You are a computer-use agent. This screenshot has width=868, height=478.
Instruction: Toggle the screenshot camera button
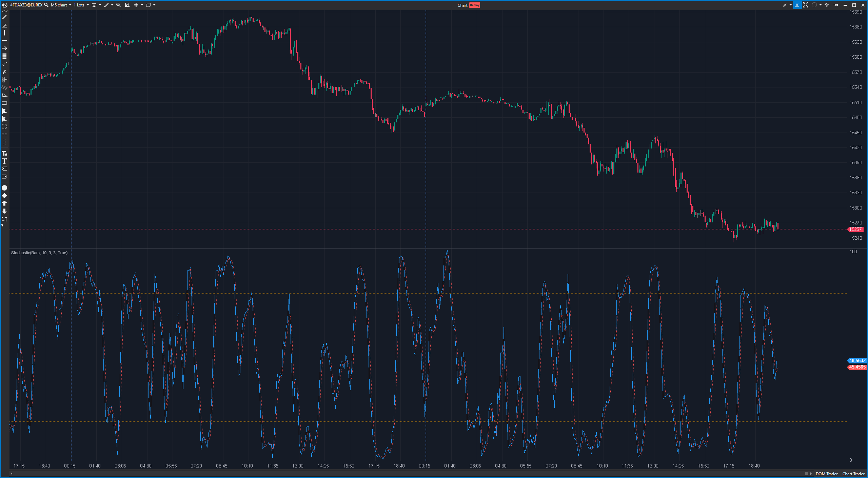tap(797, 5)
